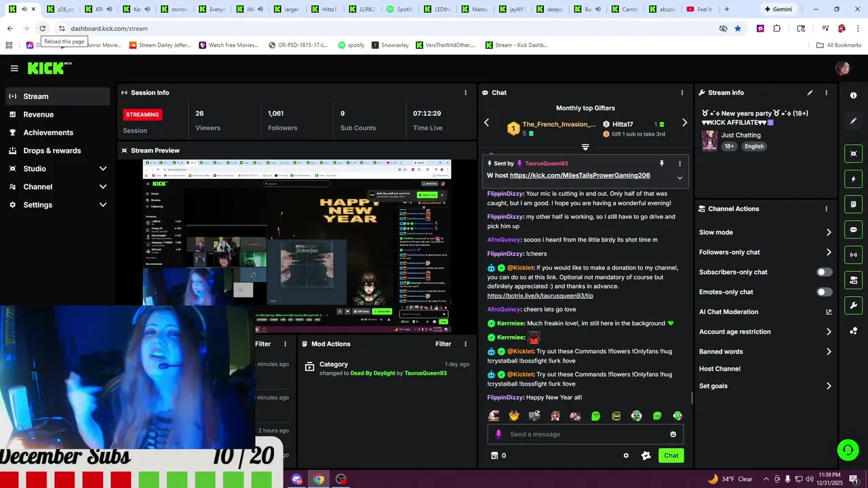Toggle the channel actions widget icon
Viewport: 868px width, 488px height.
[x=854, y=280]
